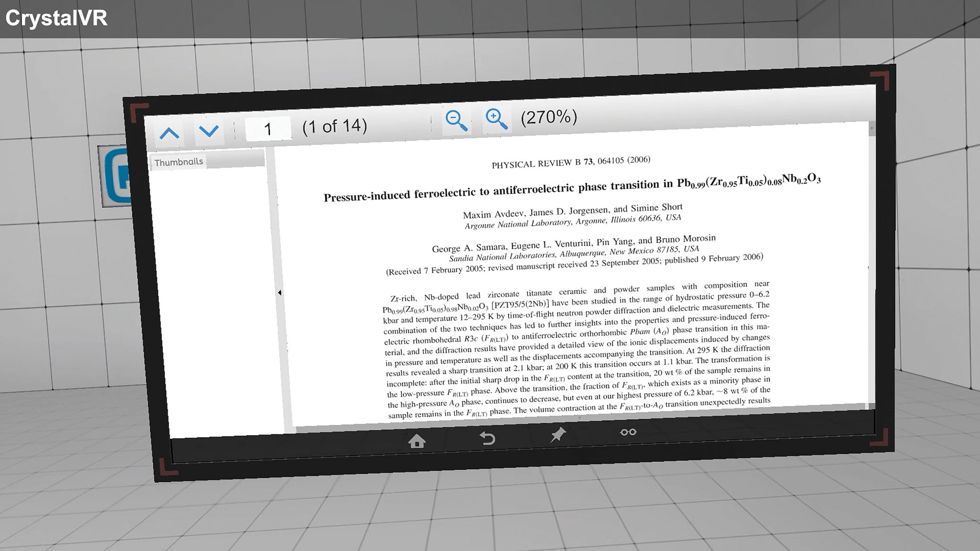This screenshot has height=551, width=980.
Task: Go to next page with down chevron
Action: 209,131
